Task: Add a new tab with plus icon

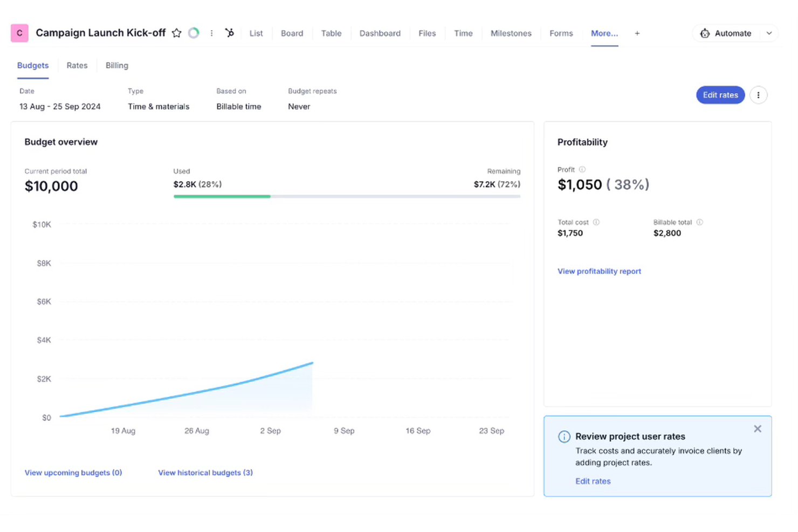Action: pos(637,33)
